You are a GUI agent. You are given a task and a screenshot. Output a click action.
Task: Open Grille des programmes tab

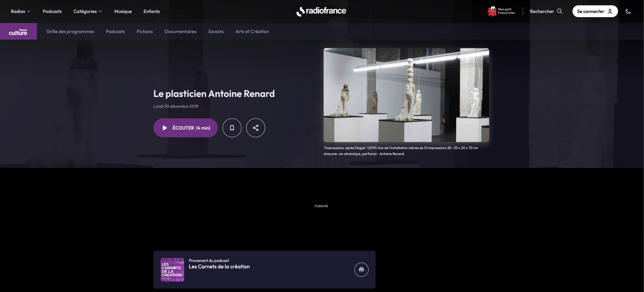70,32
